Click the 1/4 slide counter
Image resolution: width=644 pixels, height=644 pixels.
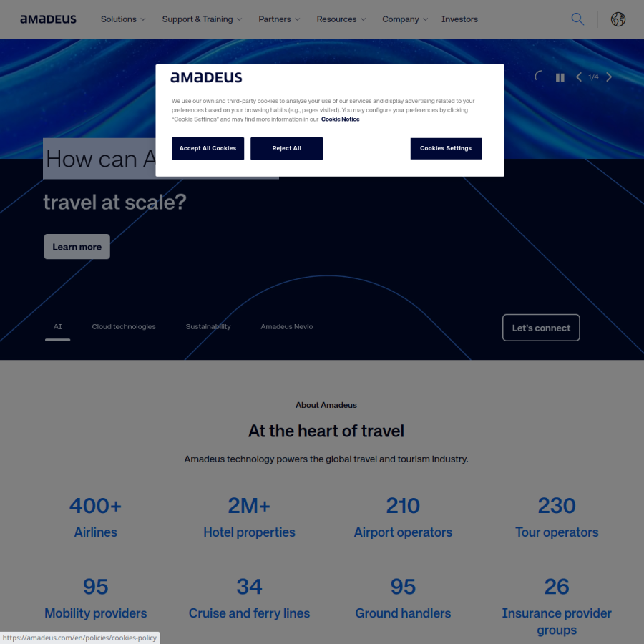[x=593, y=77]
